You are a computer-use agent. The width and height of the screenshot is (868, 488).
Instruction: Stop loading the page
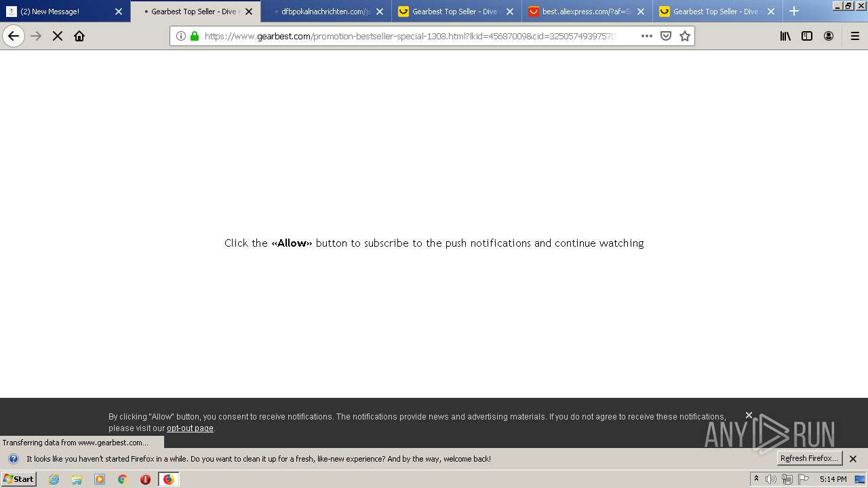click(x=58, y=36)
